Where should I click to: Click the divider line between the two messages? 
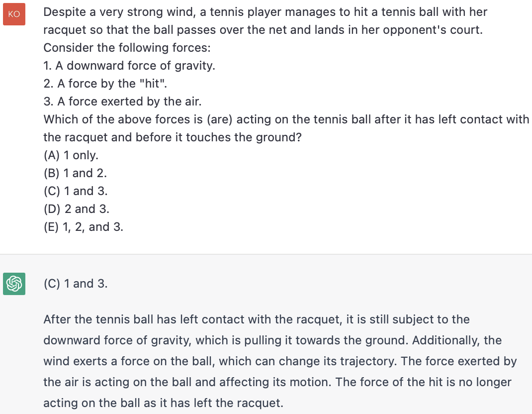(266, 254)
